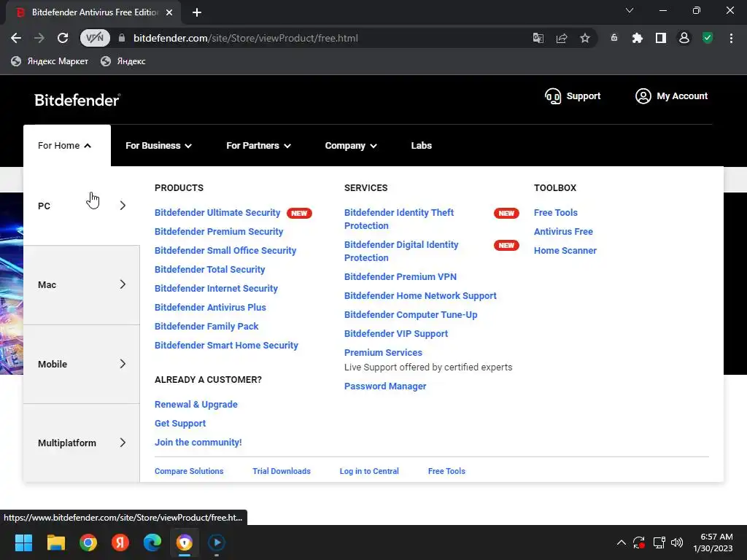The image size is (747, 560).
Task: Open Toolbox Free Tools link
Action: coord(555,213)
